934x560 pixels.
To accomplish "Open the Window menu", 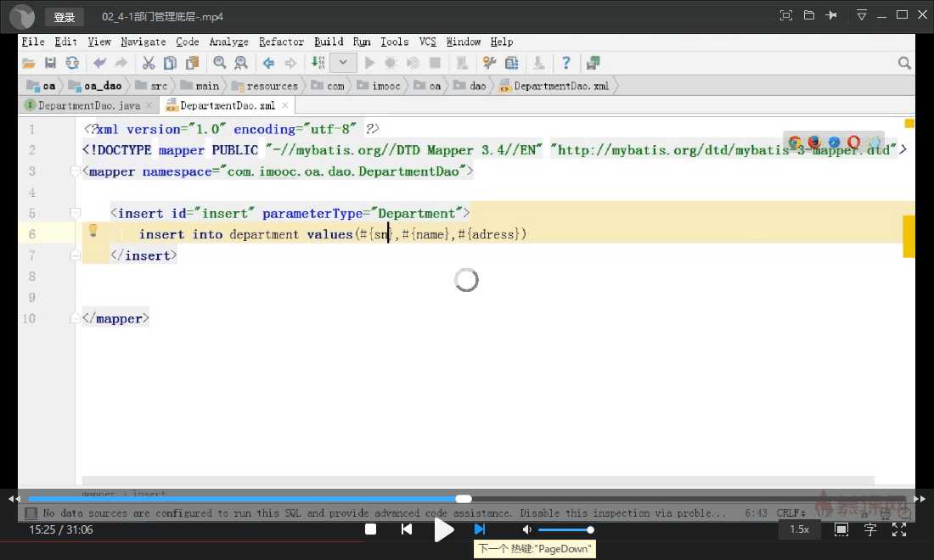I will click(x=463, y=42).
